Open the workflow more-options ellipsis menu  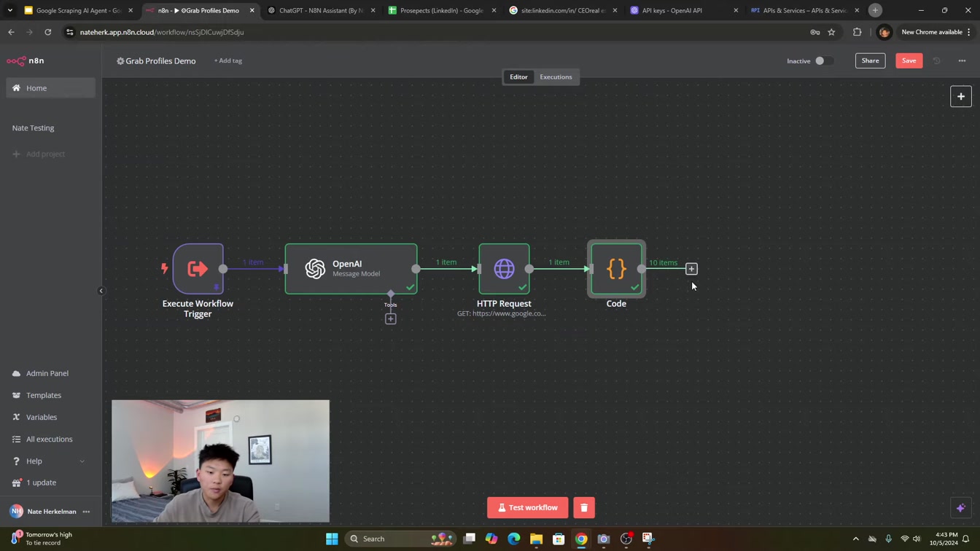click(x=962, y=61)
